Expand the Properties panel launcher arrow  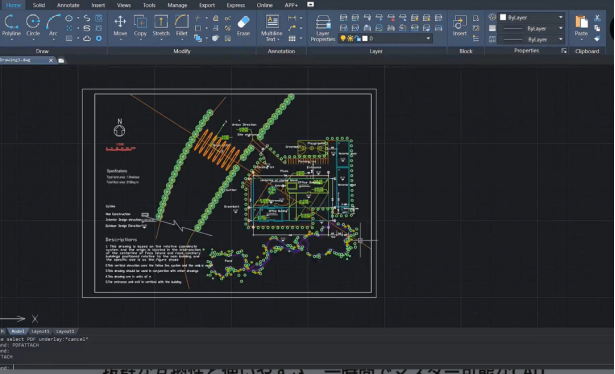click(564, 51)
